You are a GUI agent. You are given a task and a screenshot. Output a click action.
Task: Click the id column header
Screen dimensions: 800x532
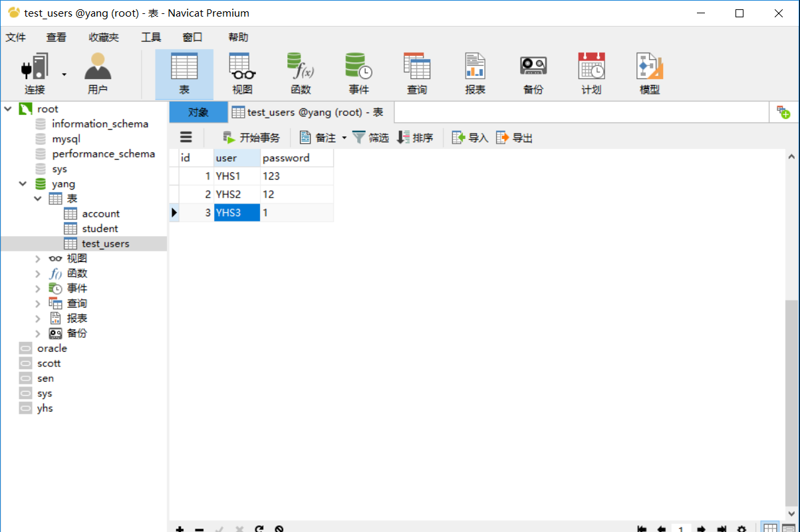pos(196,158)
